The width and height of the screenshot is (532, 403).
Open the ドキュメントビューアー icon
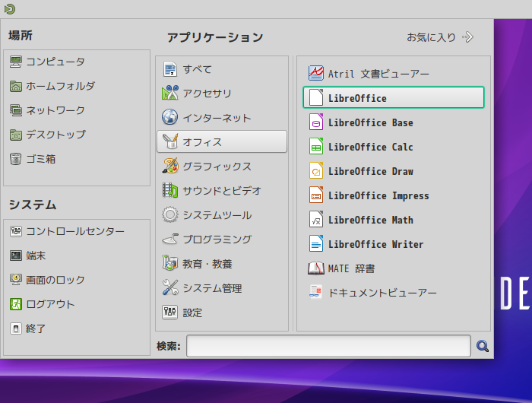[316, 292]
